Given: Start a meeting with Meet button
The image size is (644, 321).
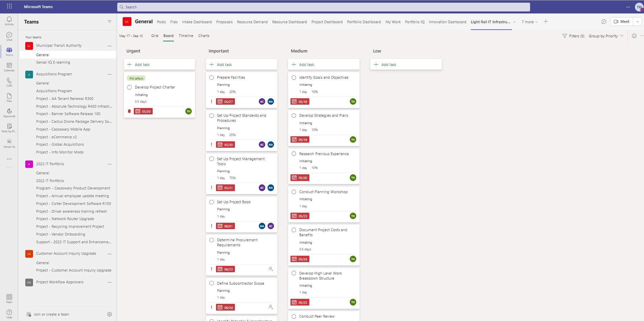Looking at the screenshot, I should (622, 22).
